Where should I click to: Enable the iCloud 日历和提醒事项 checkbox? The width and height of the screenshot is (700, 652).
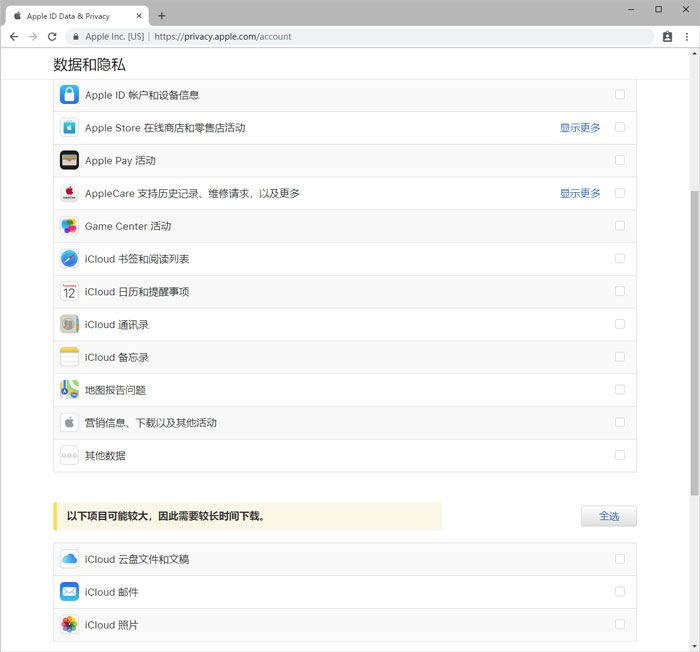click(620, 291)
